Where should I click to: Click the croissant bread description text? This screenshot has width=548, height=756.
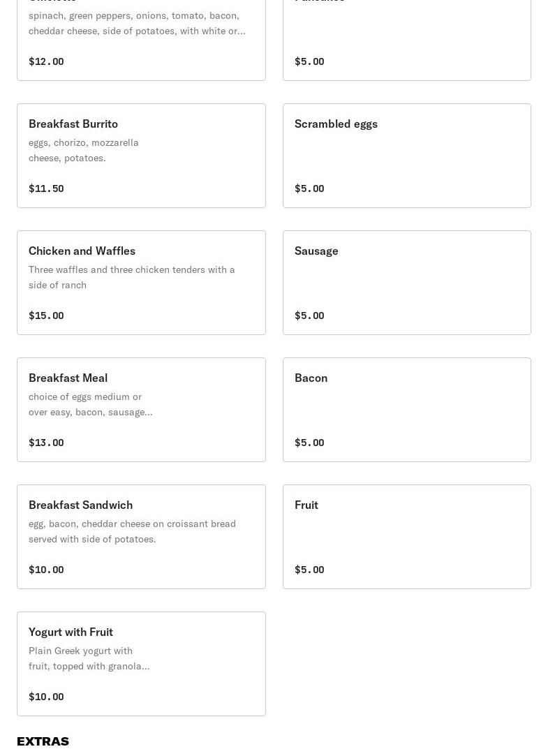tap(132, 531)
